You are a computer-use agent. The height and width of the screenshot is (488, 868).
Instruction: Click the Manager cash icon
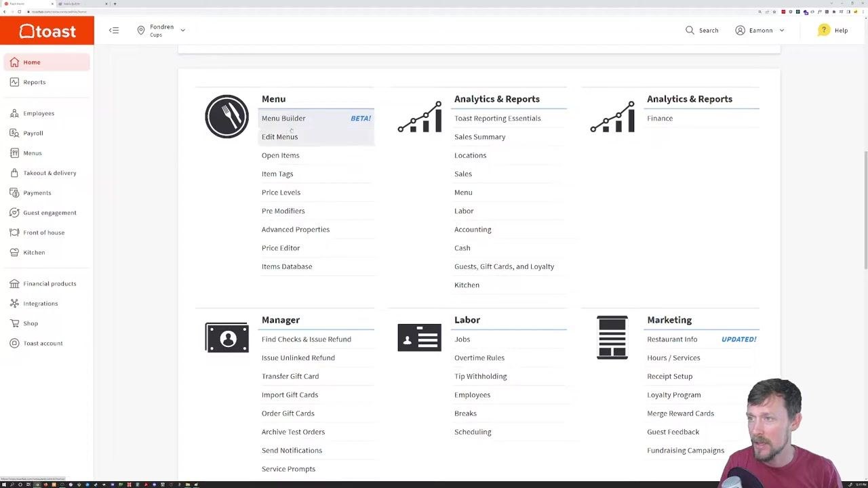[x=227, y=338]
